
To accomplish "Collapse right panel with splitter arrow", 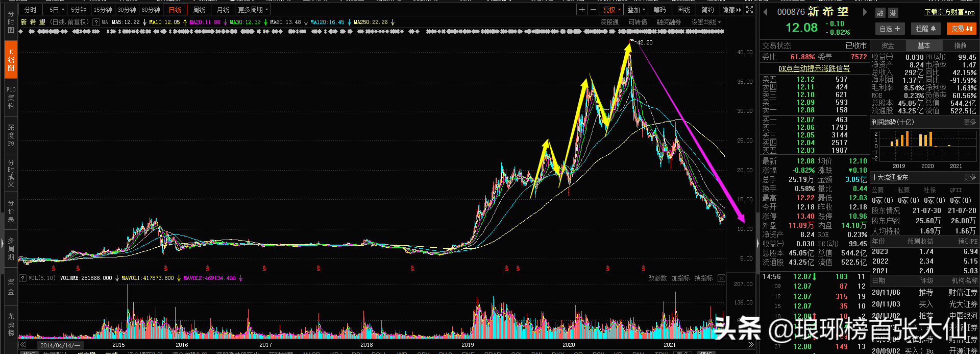I will pos(757,244).
